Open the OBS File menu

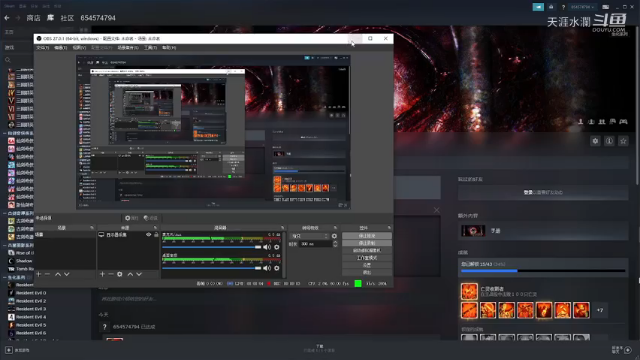coord(42,48)
